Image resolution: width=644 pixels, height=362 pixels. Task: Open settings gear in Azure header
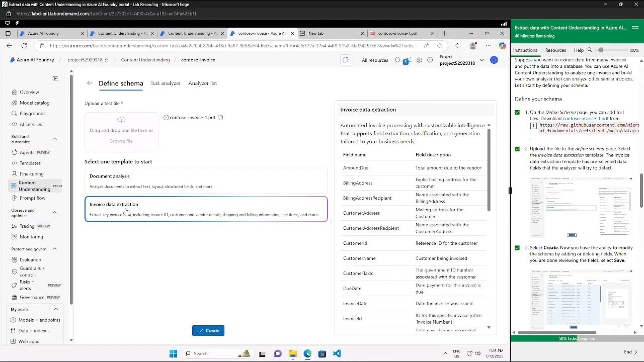point(419,60)
